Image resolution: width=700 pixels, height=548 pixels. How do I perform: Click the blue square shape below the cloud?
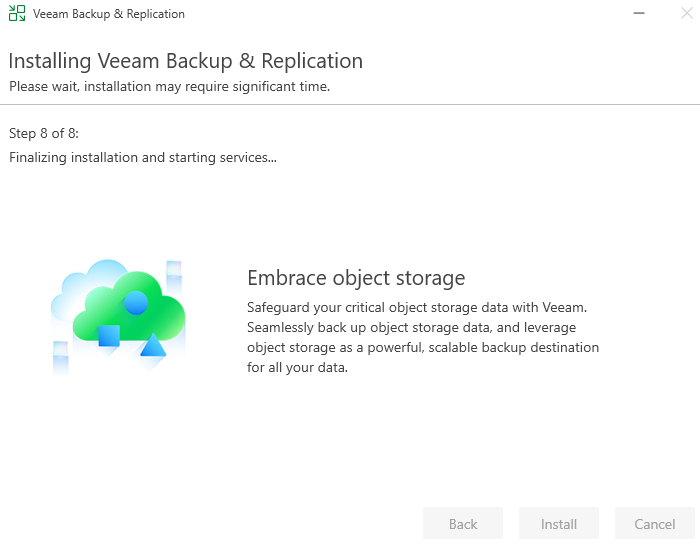pos(109,336)
